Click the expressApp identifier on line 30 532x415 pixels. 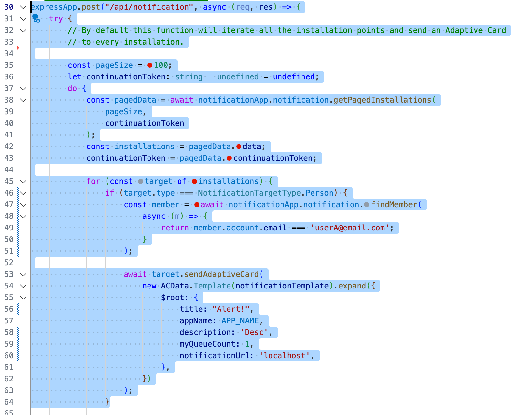coord(54,7)
